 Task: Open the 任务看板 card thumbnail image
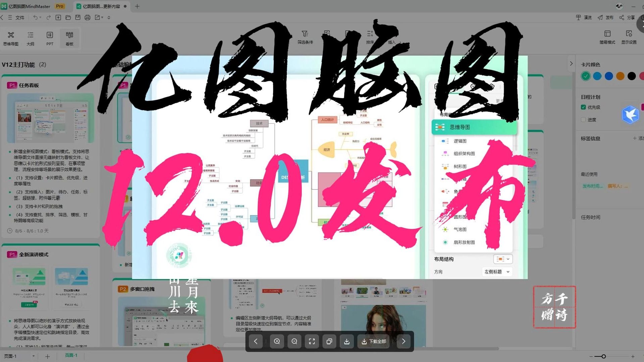tap(50, 118)
